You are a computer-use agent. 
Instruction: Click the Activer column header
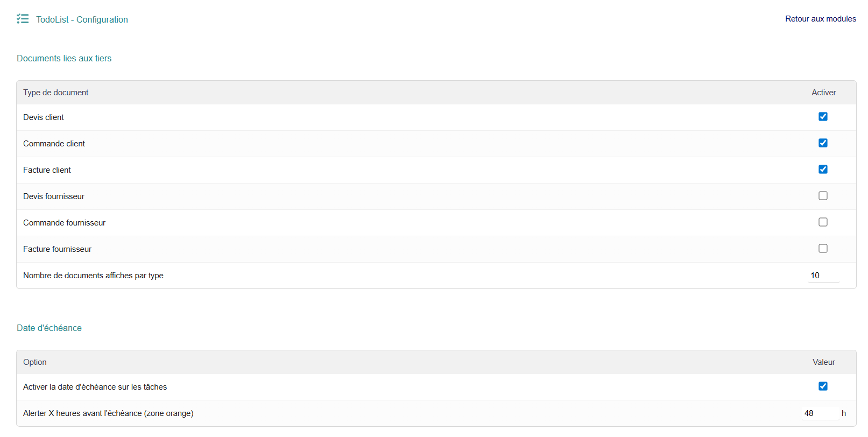[823, 93]
